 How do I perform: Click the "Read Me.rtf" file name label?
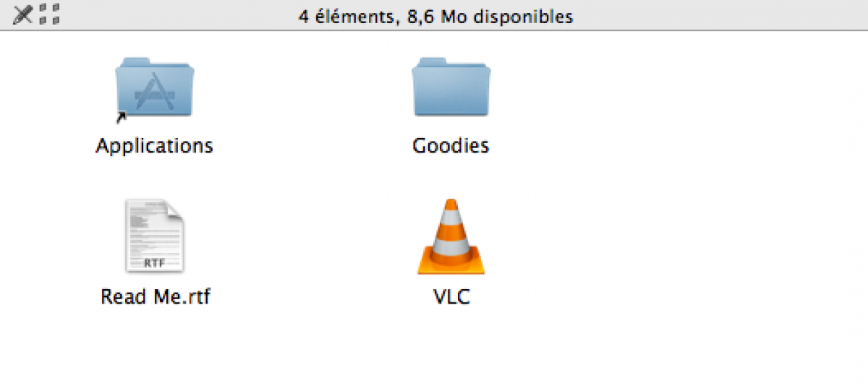(156, 297)
